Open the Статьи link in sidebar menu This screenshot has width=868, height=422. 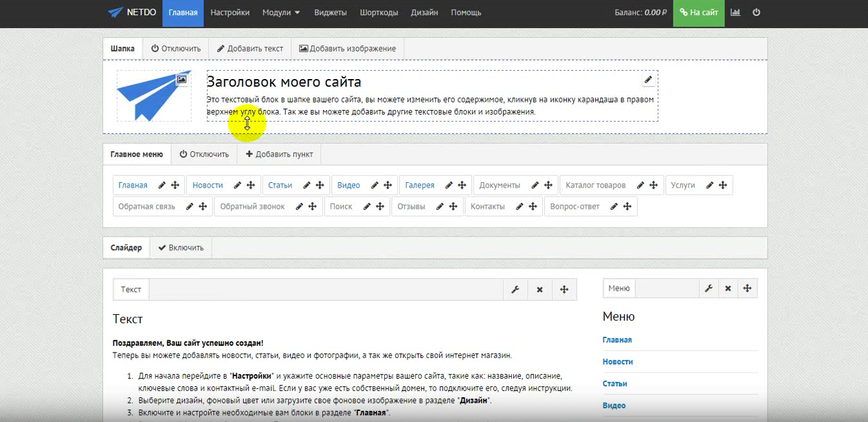(614, 384)
